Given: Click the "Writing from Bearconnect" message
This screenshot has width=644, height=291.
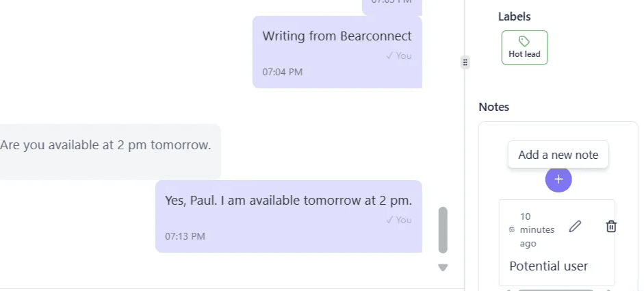Looking at the screenshot, I should coord(337,36).
